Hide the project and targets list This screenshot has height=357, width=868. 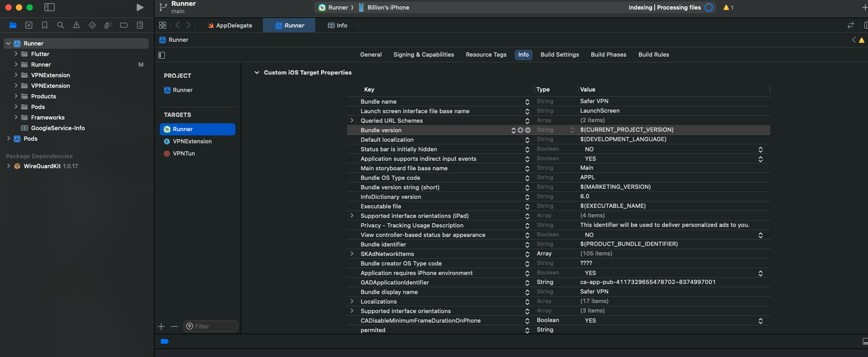(162, 55)
